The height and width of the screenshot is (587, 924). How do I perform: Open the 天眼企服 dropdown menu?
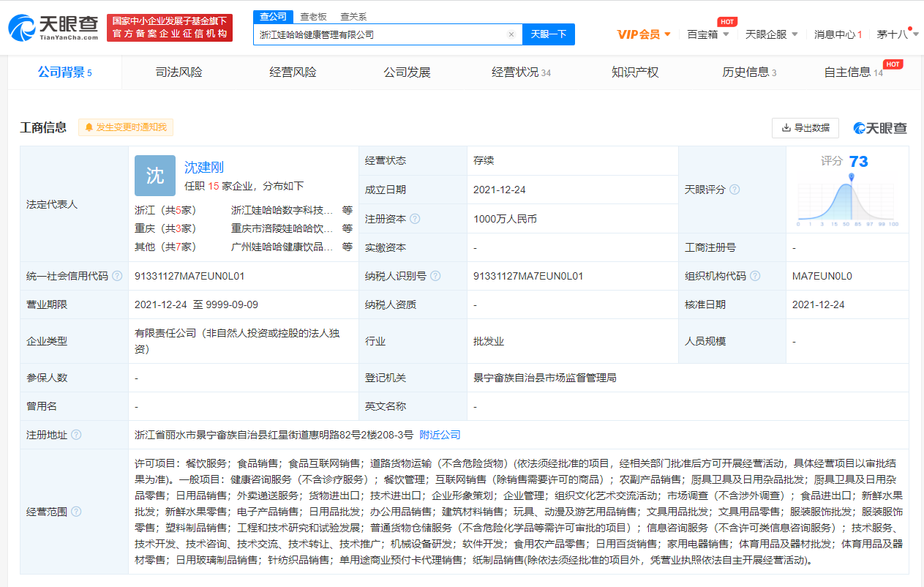pyautogui.click(x=771, y=34)
